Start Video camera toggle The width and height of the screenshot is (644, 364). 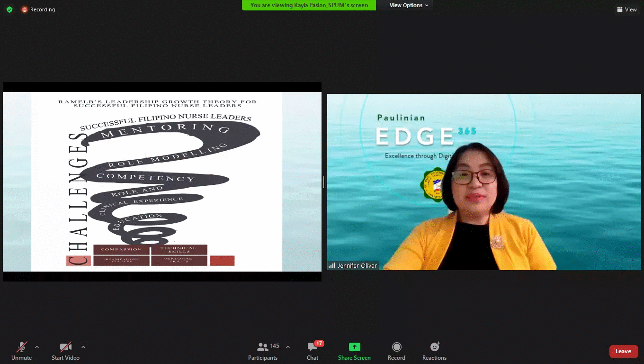[x=65, y=351]
